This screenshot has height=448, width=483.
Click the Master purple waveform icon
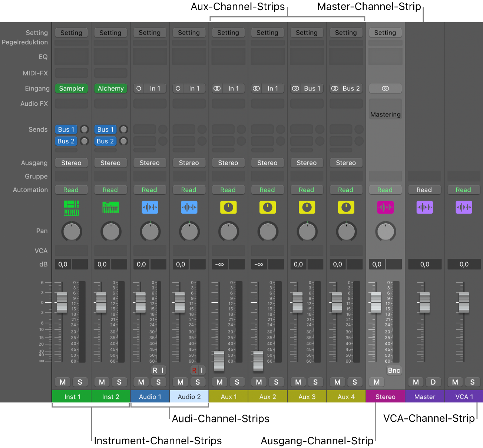click(425, 207)
